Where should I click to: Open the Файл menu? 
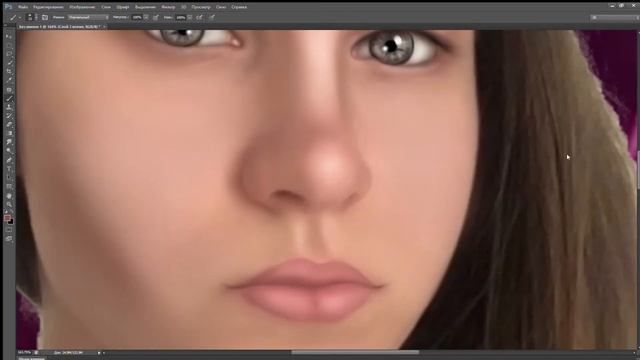click(23, 7)
